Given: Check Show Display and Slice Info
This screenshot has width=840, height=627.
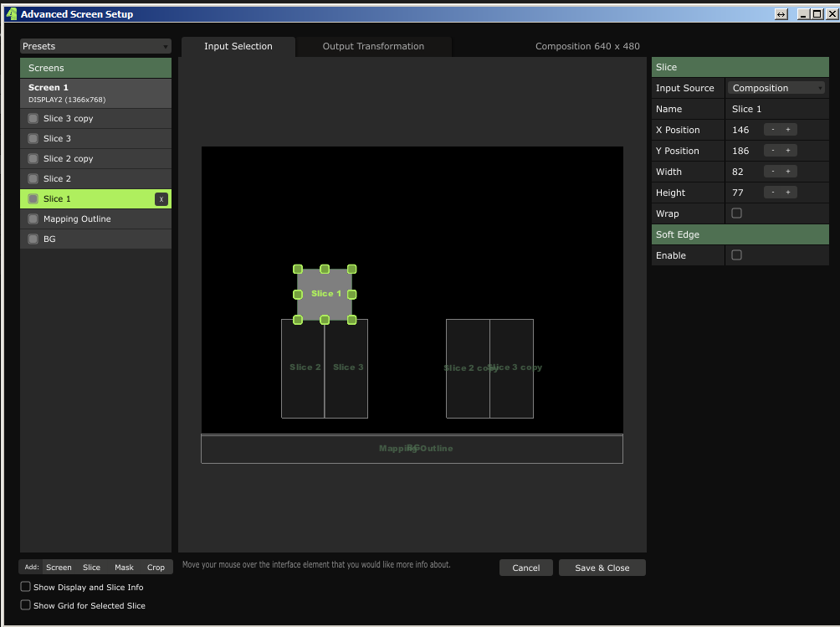Looking at the screenshot, I should 25,587.
